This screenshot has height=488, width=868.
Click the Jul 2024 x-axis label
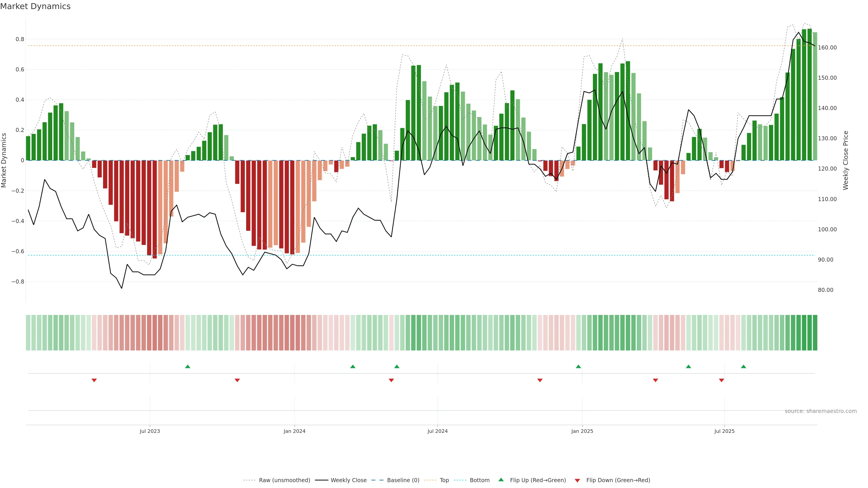[437, 431]
